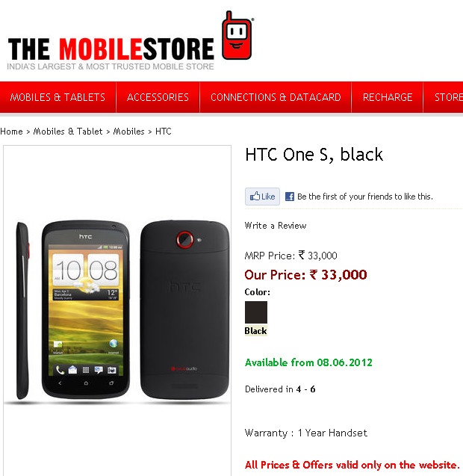Click the HTC One S front view image

coord(86,309)
